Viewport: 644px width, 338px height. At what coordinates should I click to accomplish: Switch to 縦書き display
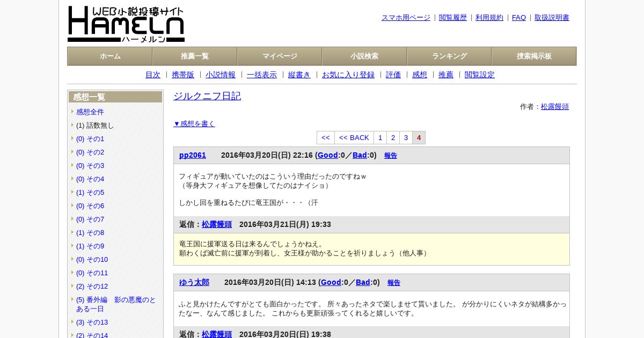coord(299,75)
